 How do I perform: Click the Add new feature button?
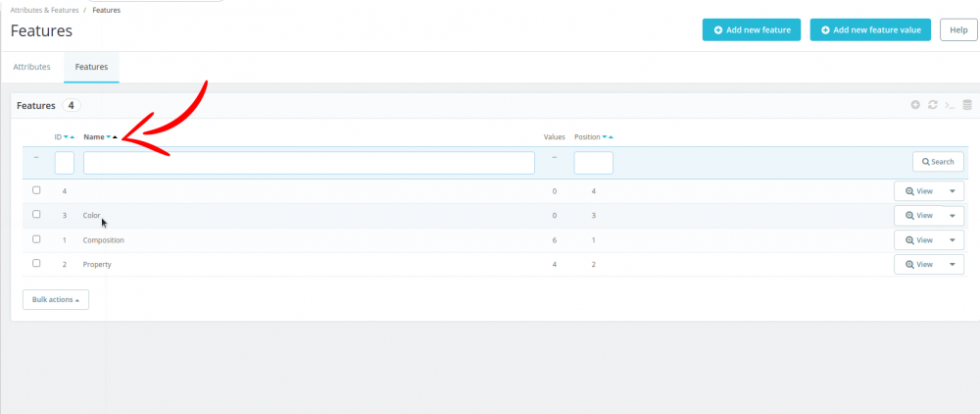[x=752, y=29]
